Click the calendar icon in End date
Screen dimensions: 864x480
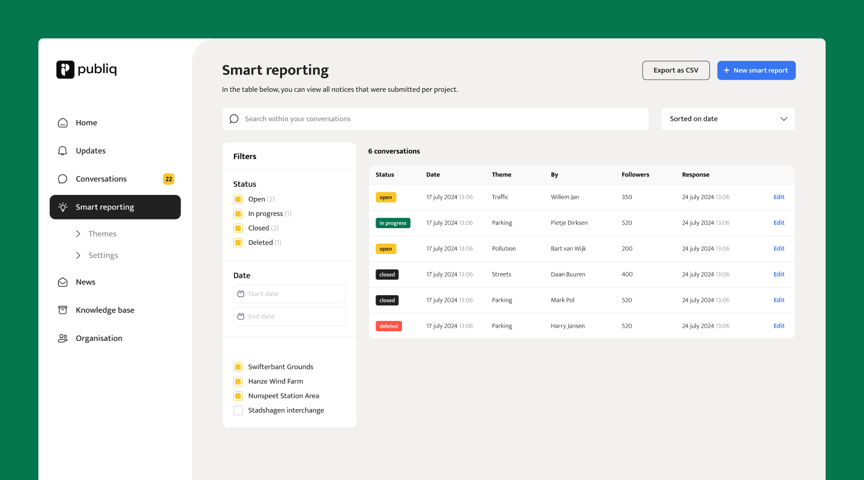click(x=241, y=316)
